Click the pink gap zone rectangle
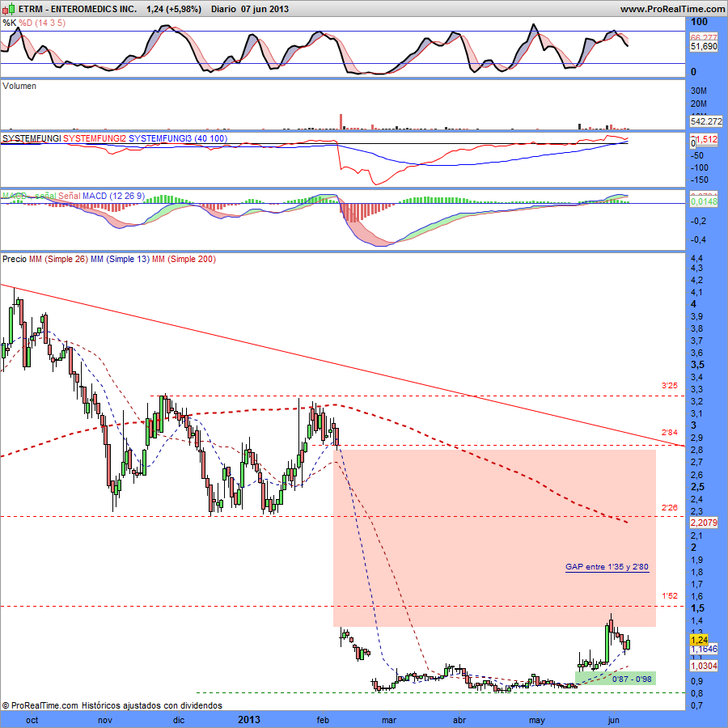Image resolution: width=728 pixels, height=728 pixels. 494,538
